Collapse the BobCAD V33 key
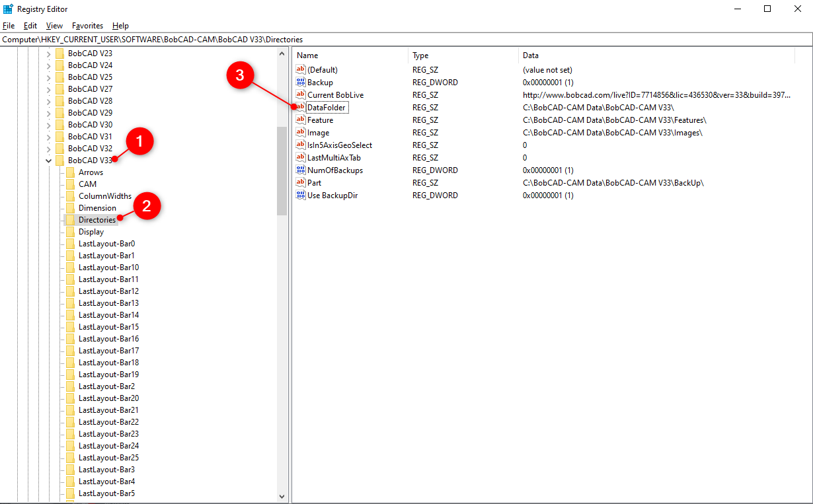This screenshot has height=504, width=813. 48,161
